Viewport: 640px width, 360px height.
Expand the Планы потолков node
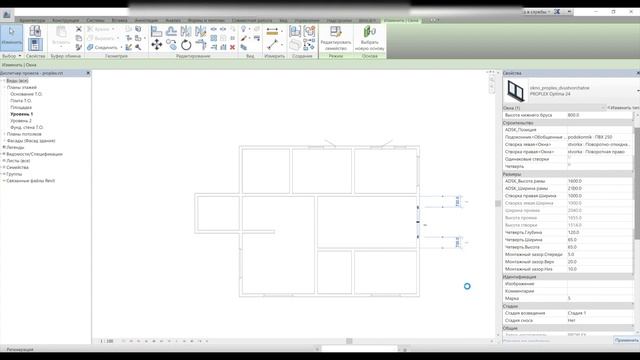pyautogui.click(x=4, y=134)
